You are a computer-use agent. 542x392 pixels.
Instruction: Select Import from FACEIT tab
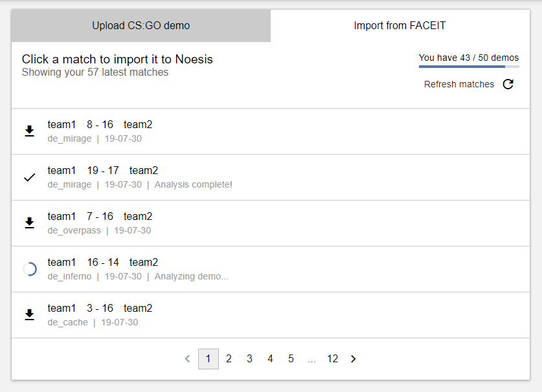400,26
